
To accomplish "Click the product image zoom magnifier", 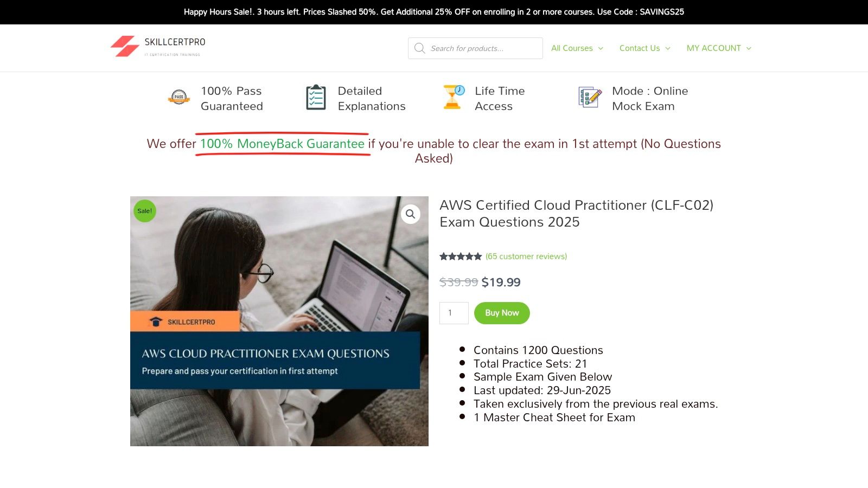I will 411,214.
